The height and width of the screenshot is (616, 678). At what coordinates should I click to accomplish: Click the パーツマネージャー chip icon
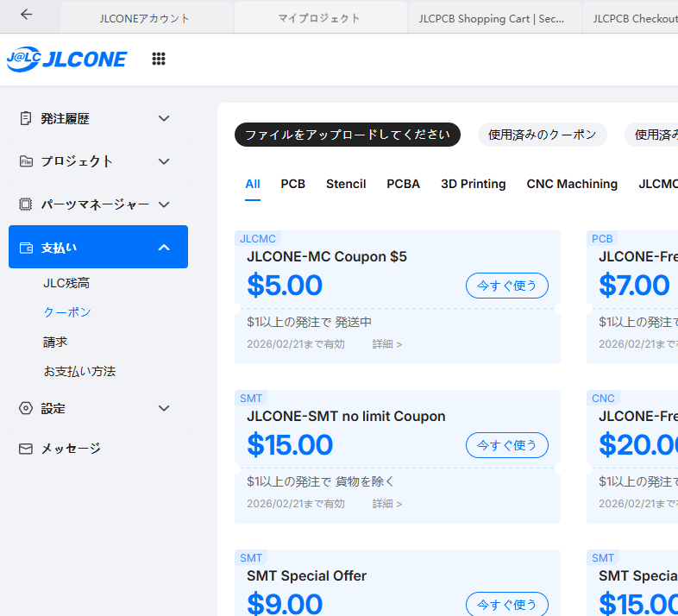tap(26, 204)
